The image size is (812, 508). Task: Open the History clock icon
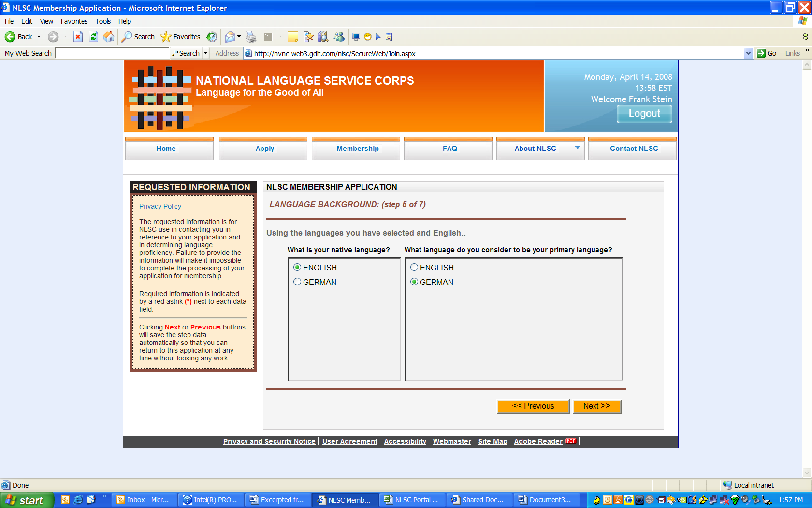212,37
